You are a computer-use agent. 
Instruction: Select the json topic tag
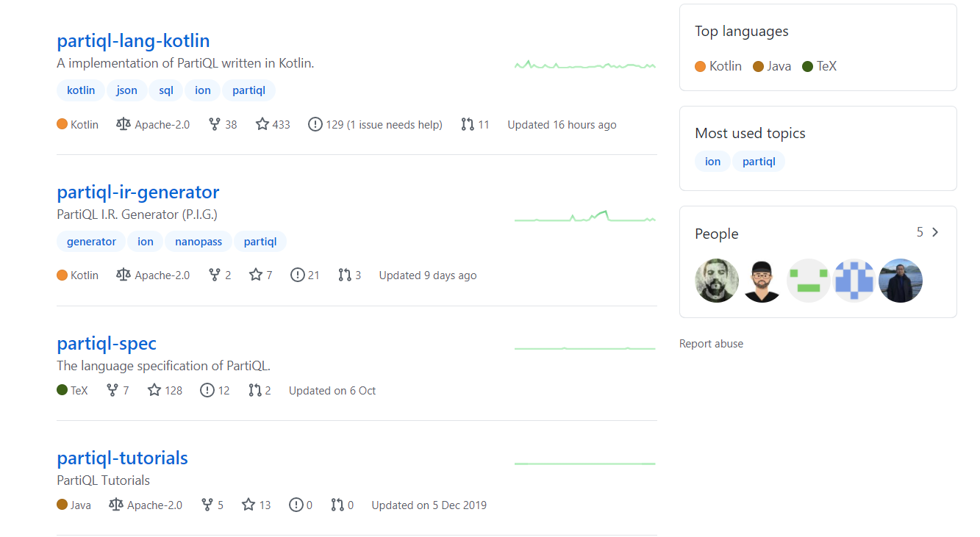tap(127, 90)
